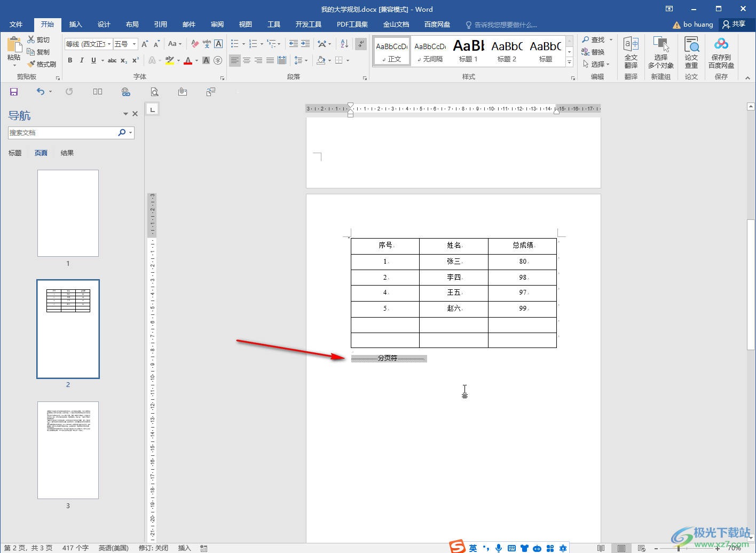
Task: Open print preview from quick access toolbar
Action: coord(154,92)
